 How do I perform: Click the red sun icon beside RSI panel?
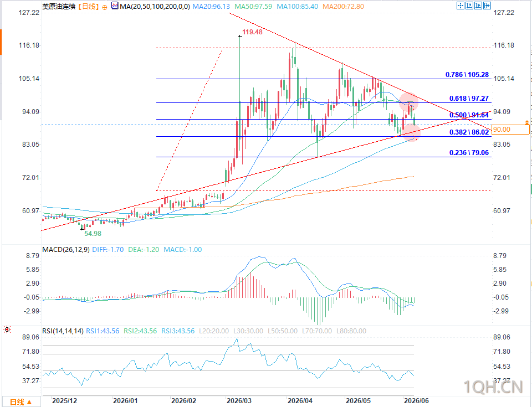click(7, 329)
